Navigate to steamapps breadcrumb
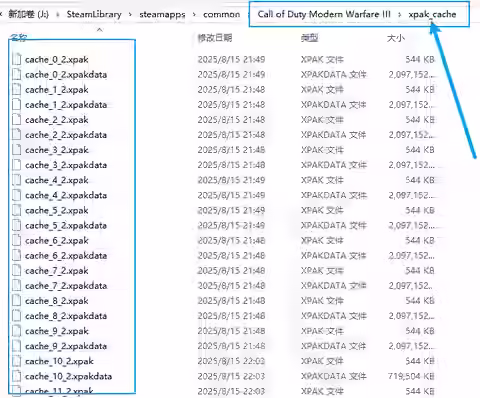The width and height of the screenshot is (480, 398). click(x=162, y=14)
